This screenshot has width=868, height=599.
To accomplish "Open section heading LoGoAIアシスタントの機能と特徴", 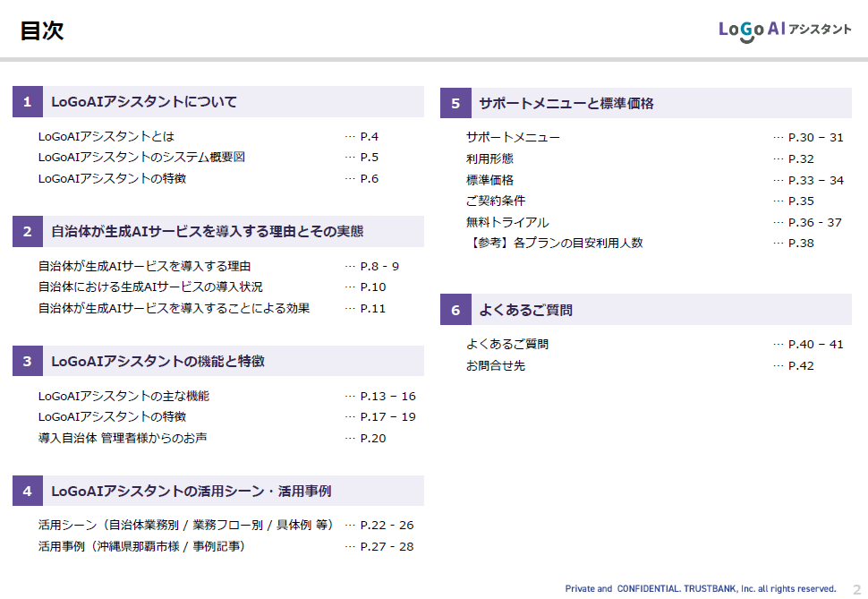I will pyautogui.click(x=158, y=362).
